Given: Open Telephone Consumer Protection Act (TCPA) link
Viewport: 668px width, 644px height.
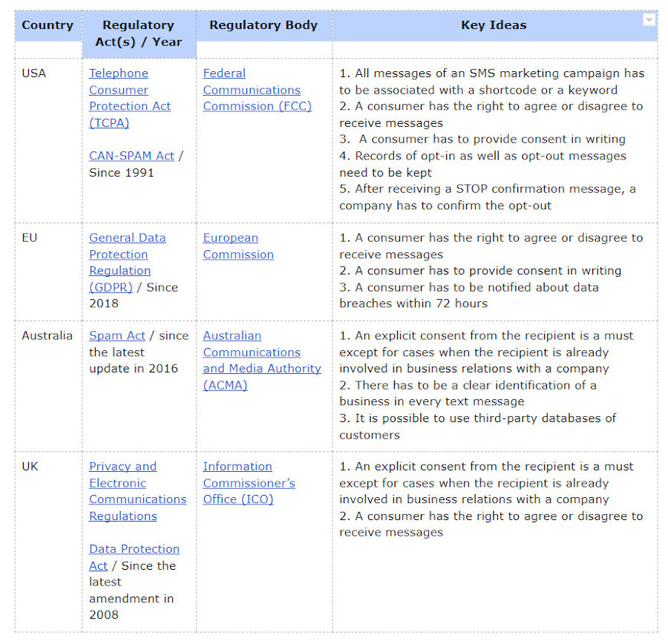Looking at the screenshot, I should [x=129, y=98].
